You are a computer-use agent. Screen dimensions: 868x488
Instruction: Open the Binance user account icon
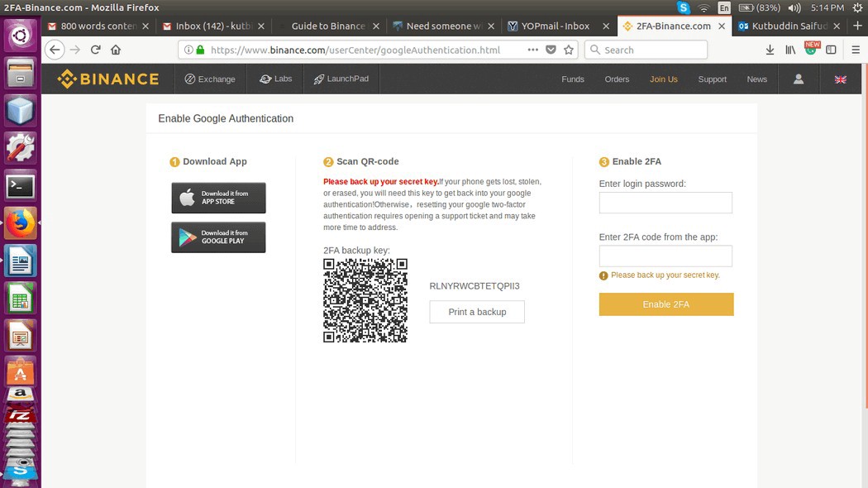pos(799,79)
